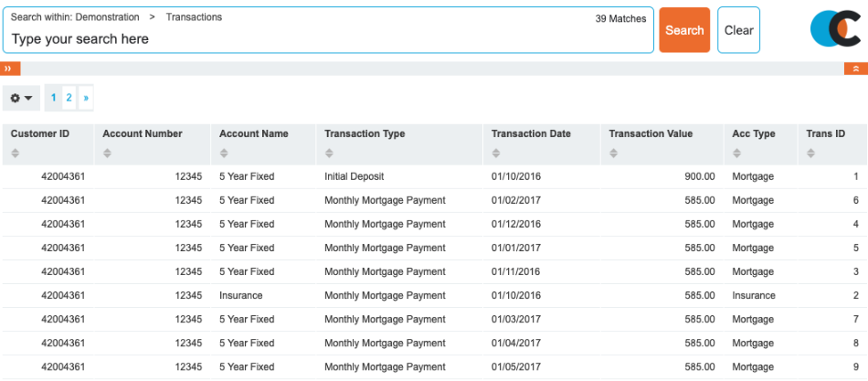Image resolution: width=868 pixels, height=381 pixels.
Task: Click the Clear button
Action: coord(738,30)
